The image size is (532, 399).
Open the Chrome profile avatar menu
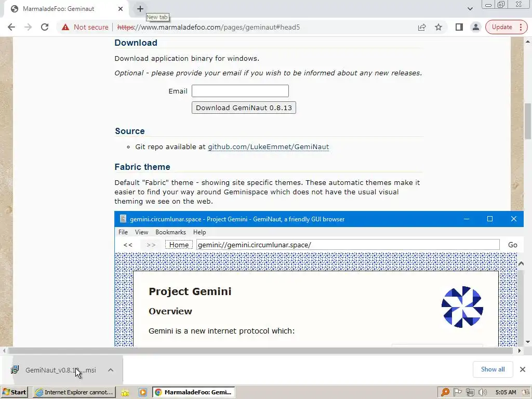476,27
